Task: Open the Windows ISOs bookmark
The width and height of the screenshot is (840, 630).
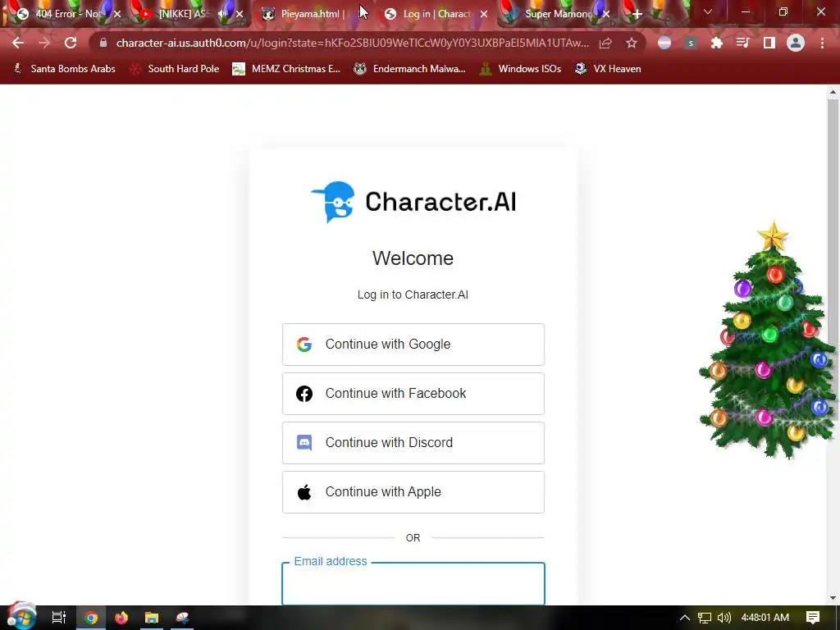Action: (520, 69)
